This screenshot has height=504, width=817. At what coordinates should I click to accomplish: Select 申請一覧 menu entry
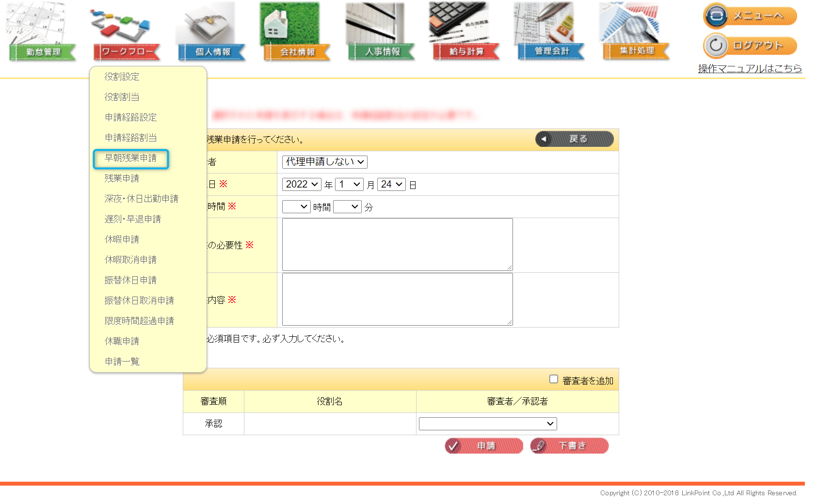(x=122, y=362)
